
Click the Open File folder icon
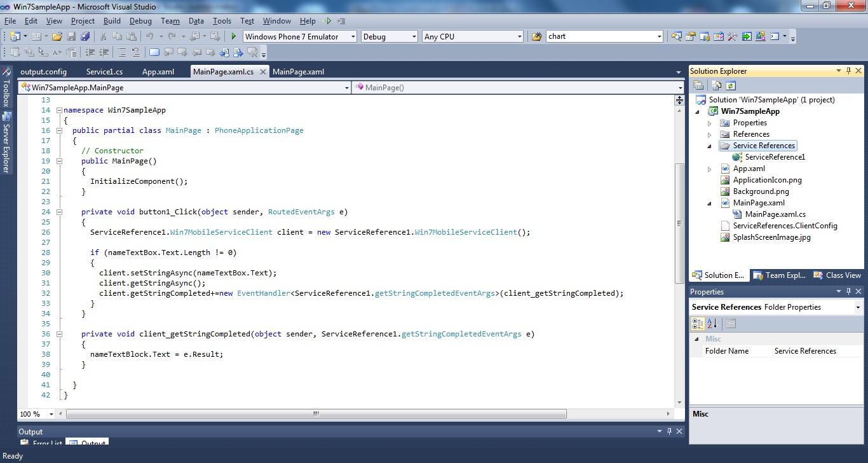57,36
